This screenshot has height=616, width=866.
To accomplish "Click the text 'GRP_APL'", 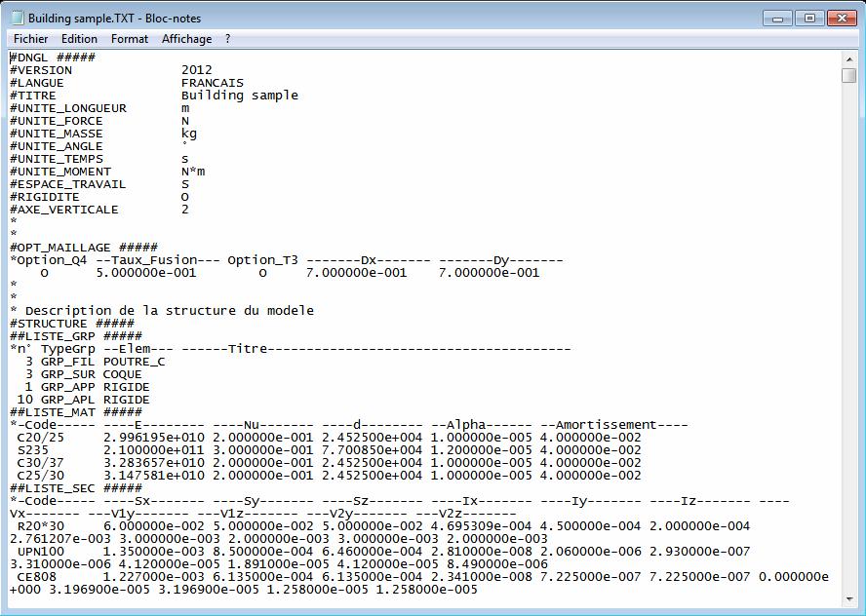I will 68,401.
